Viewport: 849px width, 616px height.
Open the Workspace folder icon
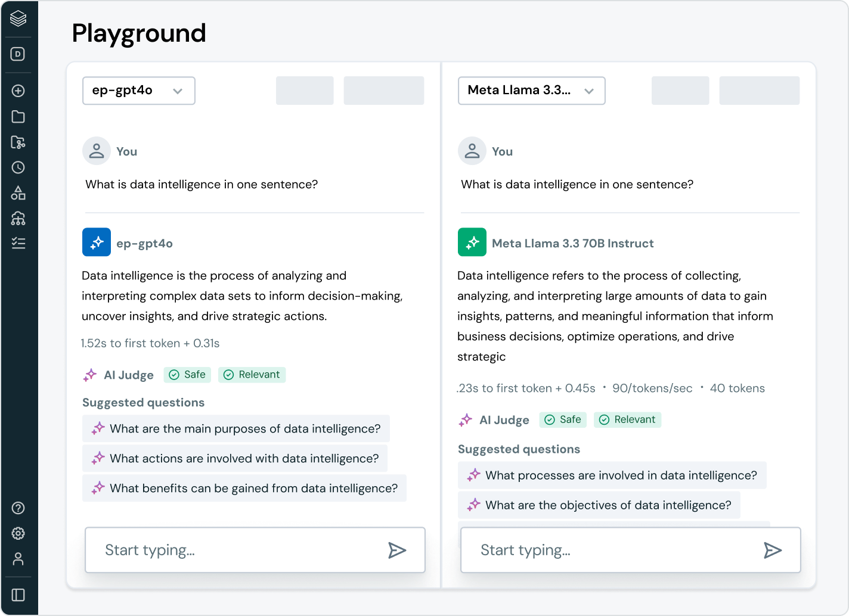pos(18,117)
